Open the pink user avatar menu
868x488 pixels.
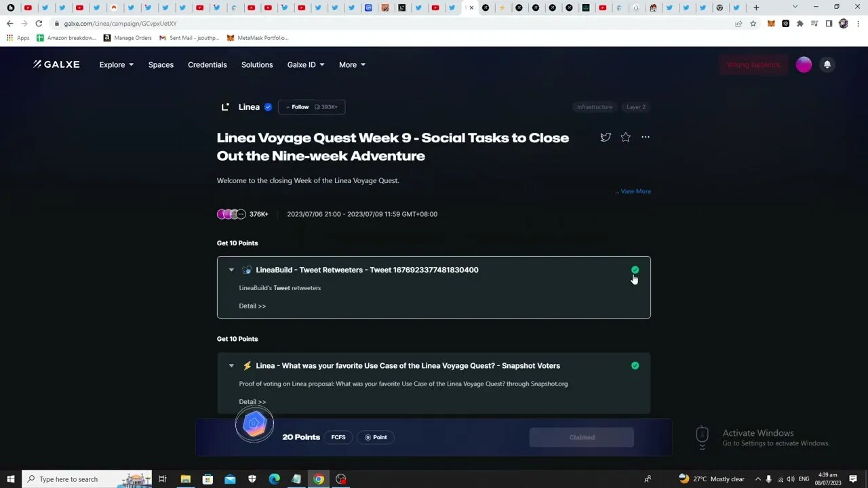(804, 64)
